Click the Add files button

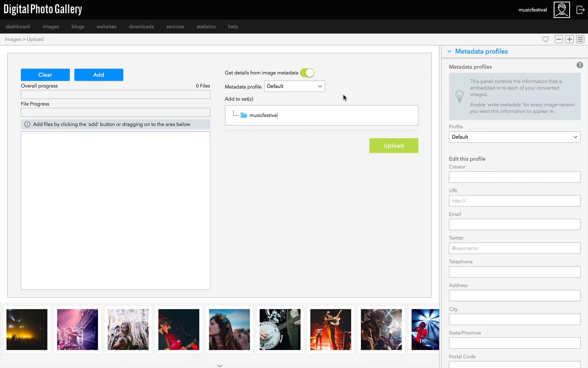(x=99, y=75)
